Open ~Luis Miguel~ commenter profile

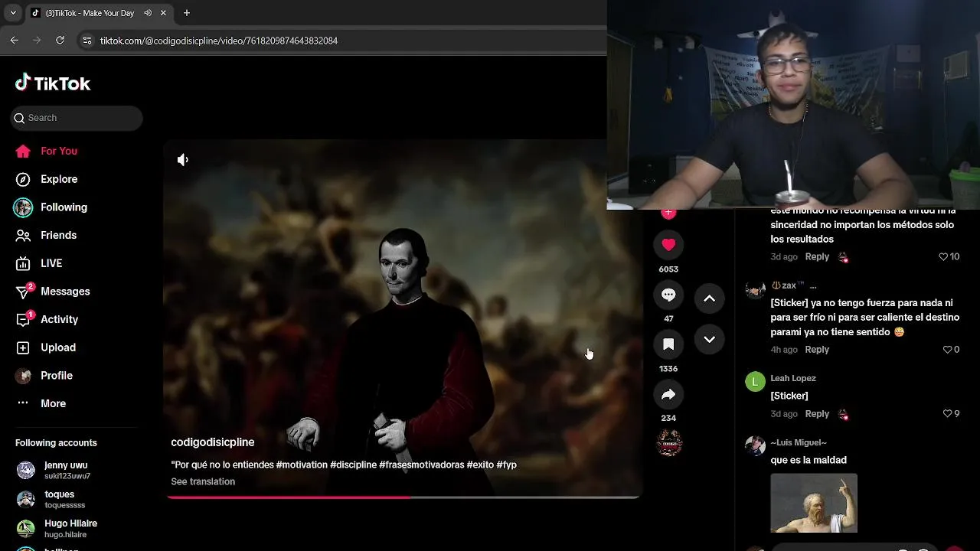click(799, 442)
